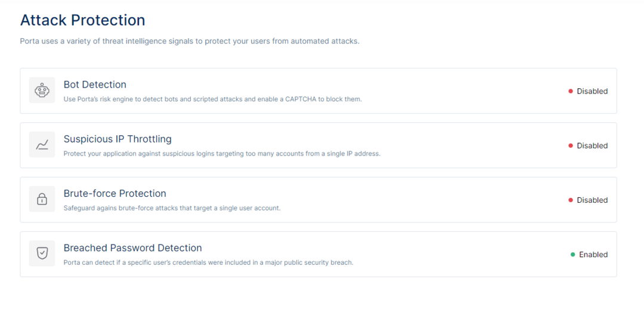Click the Breached Password Detection description text

(208, 262)
